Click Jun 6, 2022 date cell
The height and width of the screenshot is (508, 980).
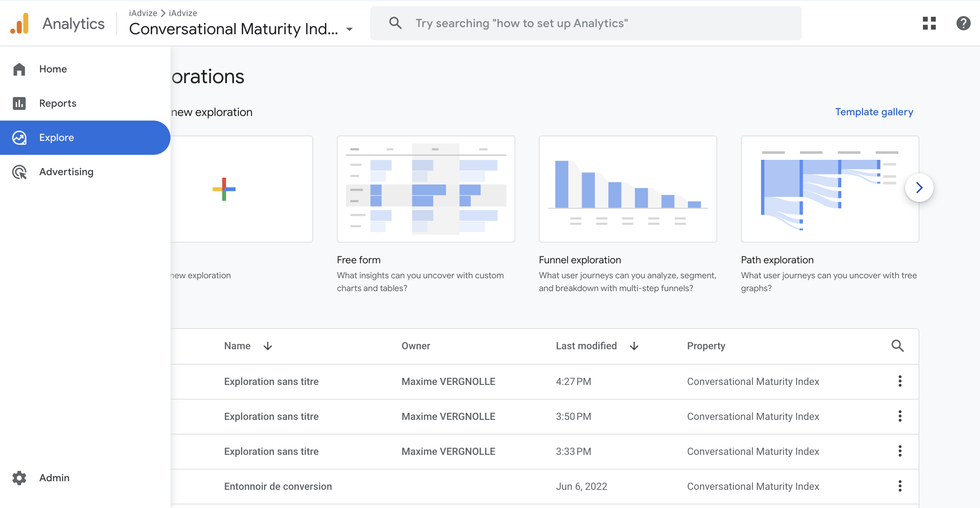point(581,487)
